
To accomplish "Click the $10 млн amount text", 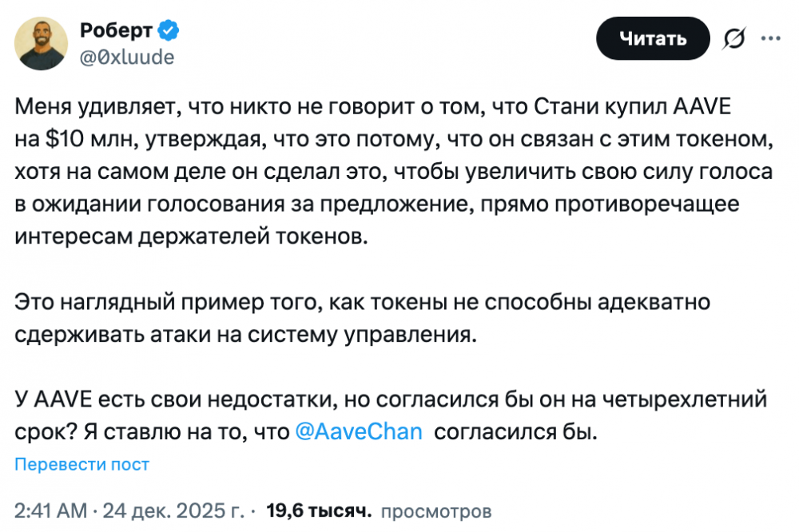I will tap(77, 139).
